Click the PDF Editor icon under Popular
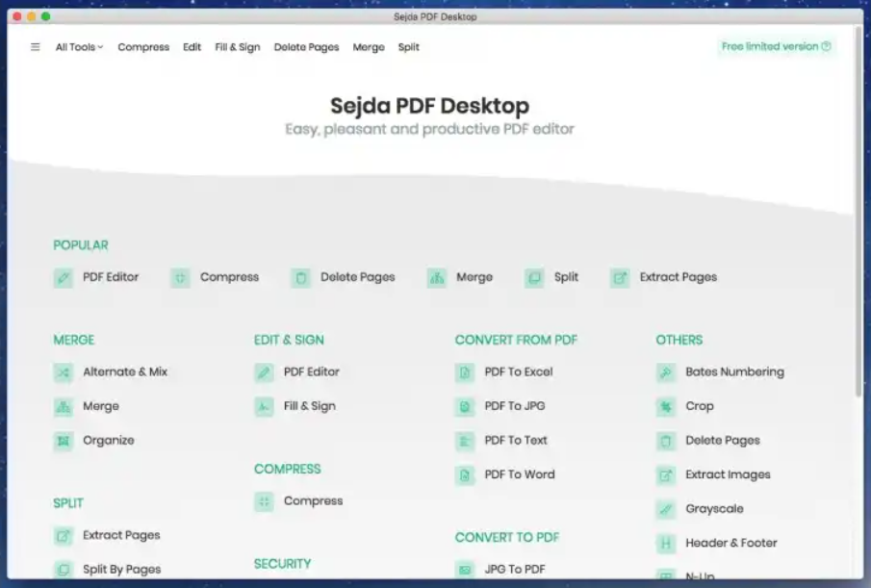Image resolution: width=871 pixels, height=588 pixels. tap(64, 278)
